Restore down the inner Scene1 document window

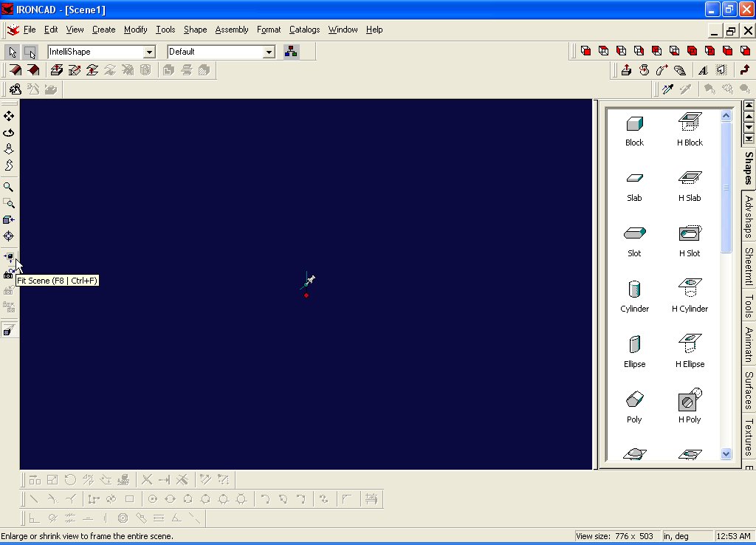(731, 31)
